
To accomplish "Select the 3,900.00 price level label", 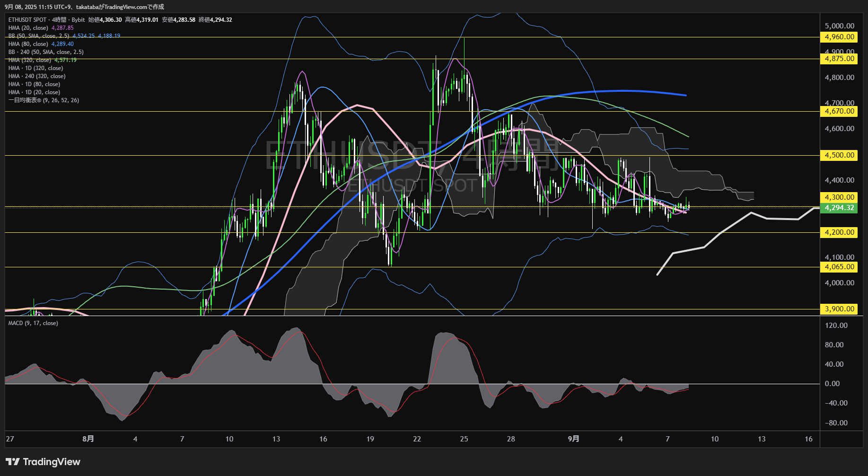I will coord(840,309).
